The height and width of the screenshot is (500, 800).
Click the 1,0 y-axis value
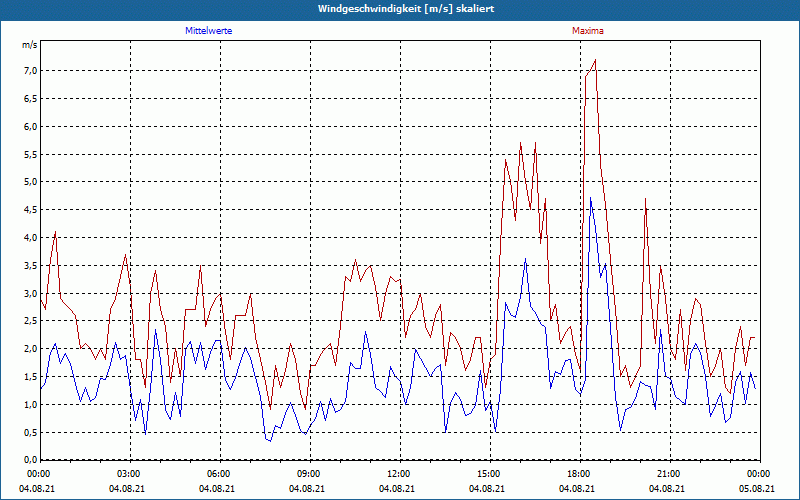pos(30,405)
